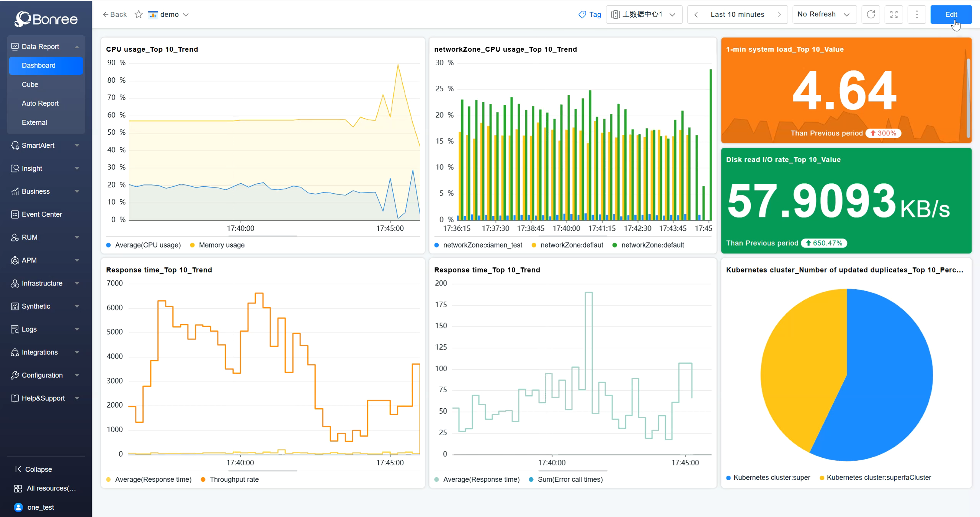Open the Logs sidebar icon
Screen dimensions: 980x517
(x=15, y=329)
